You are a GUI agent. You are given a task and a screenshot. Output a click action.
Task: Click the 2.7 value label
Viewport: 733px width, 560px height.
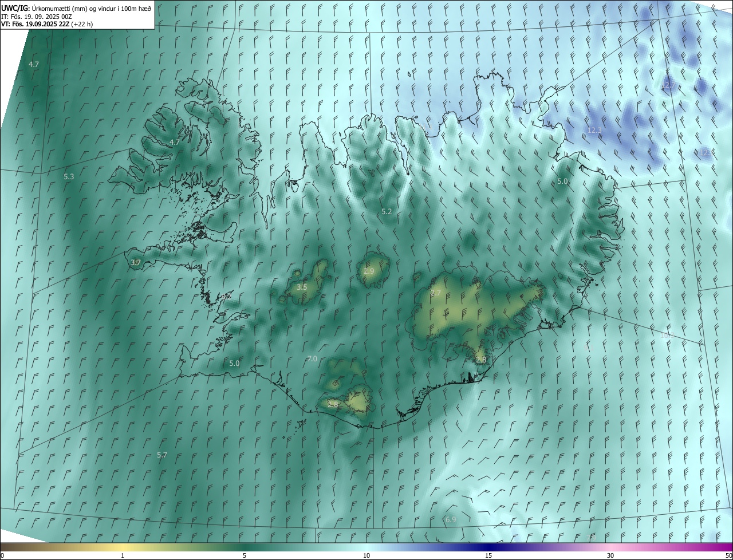436,293
